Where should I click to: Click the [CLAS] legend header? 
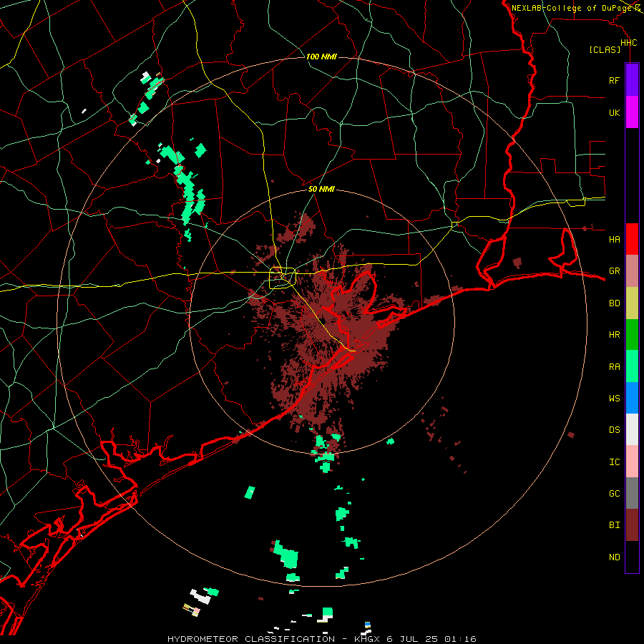point(605,50)
